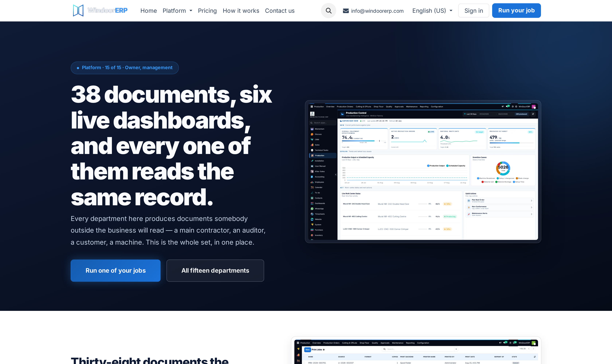The height and width of the screenshot is (364, 612).
Task: Click the envelope icon beside info@windoorerp.com
Action: pos(346,11)
